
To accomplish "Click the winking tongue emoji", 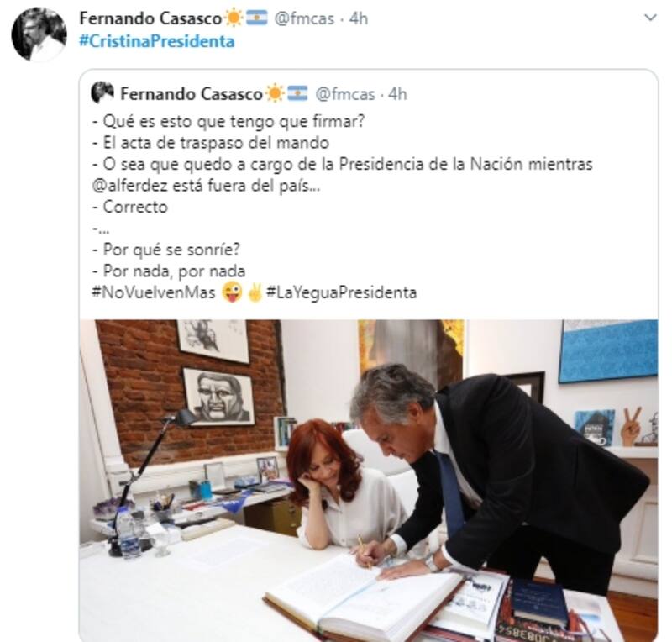I will pos(232,292).
